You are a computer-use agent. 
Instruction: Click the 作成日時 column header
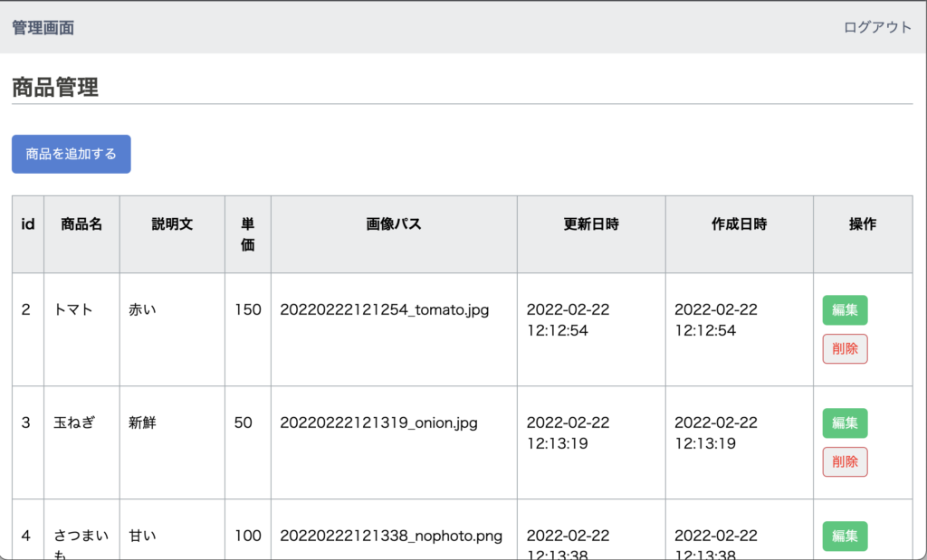pos(739,224)
